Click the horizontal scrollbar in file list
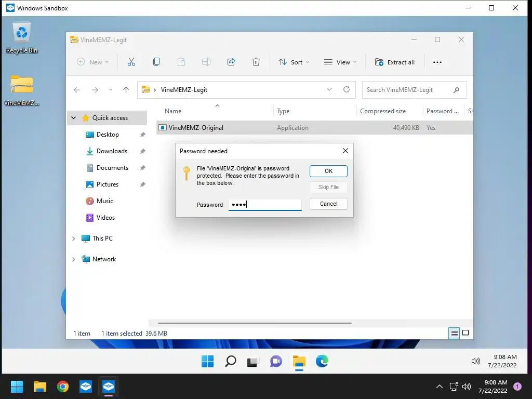 pos(255,323)
